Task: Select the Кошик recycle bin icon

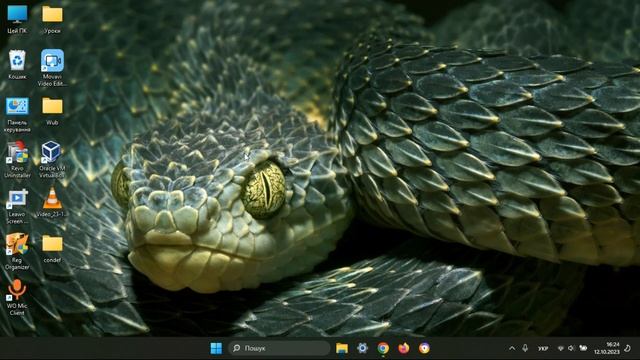Action: coord(17,64)
